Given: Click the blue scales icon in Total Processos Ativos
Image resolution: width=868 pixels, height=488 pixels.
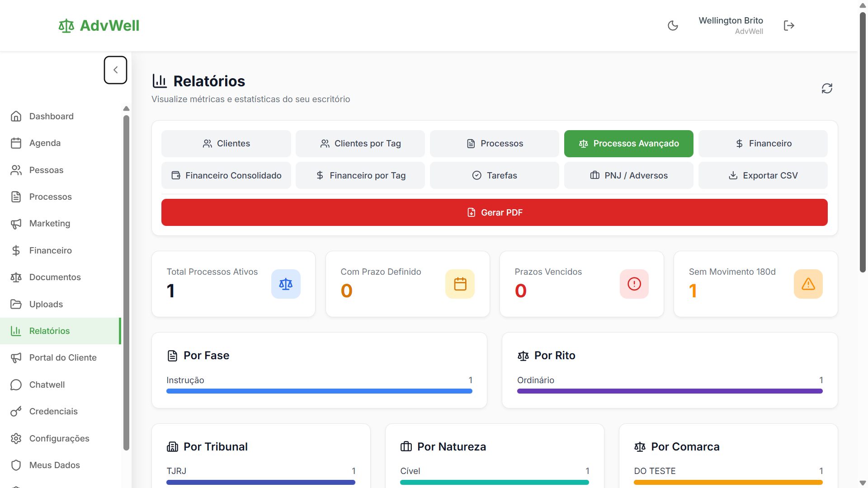Looking at the screenshot, I should 286,284.
